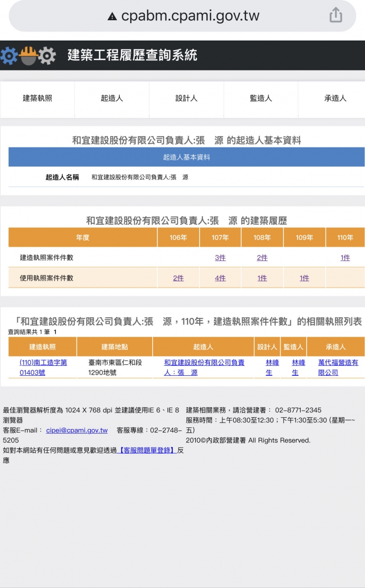Open the 和宜建設股份有限公司負責人 起造人 link in results
Screen dimensions: 365x588
[204, 368]
